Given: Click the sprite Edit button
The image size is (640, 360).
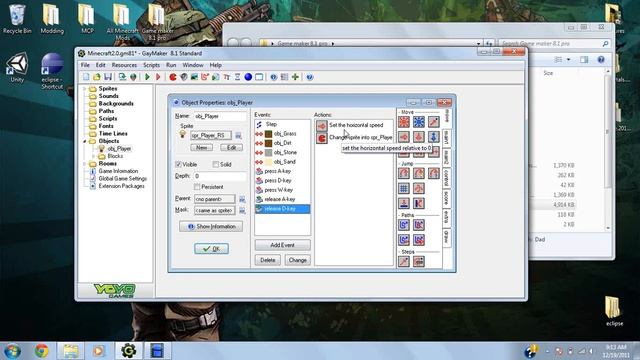Looking at the screenshot, I should [x=231, y=147].
